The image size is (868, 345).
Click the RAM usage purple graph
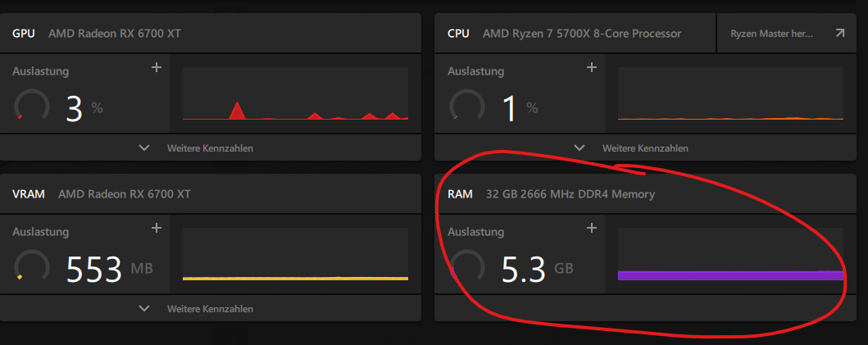[x=731, y=253]
